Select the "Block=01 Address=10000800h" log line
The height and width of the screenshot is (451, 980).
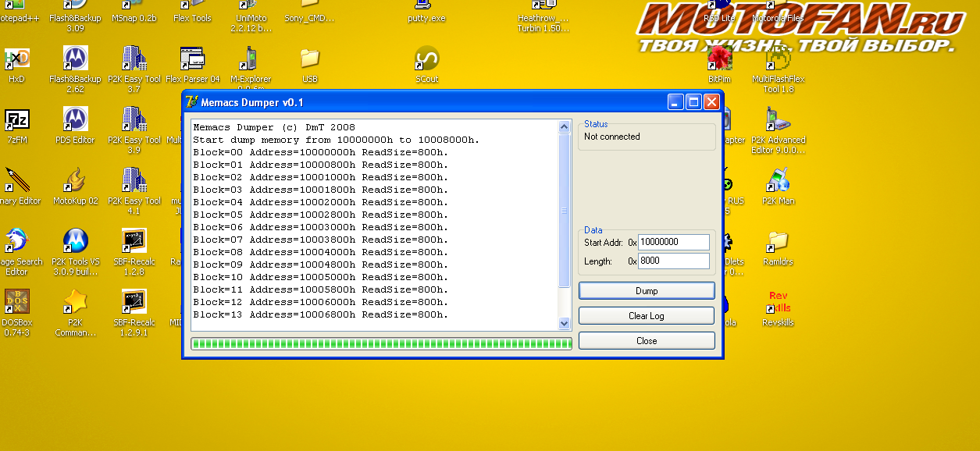[x=321, y=165]
